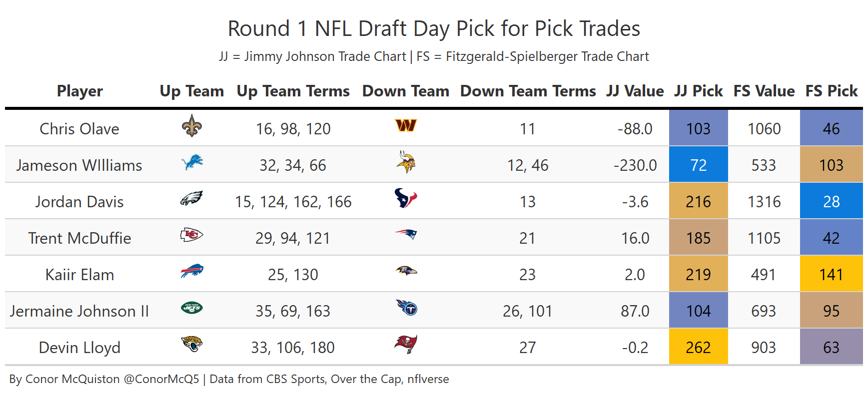The height and width of the screenshot is (398, 868).
Task: Click the Kansas City Chiefs logo
Action: tap(192, 235)
